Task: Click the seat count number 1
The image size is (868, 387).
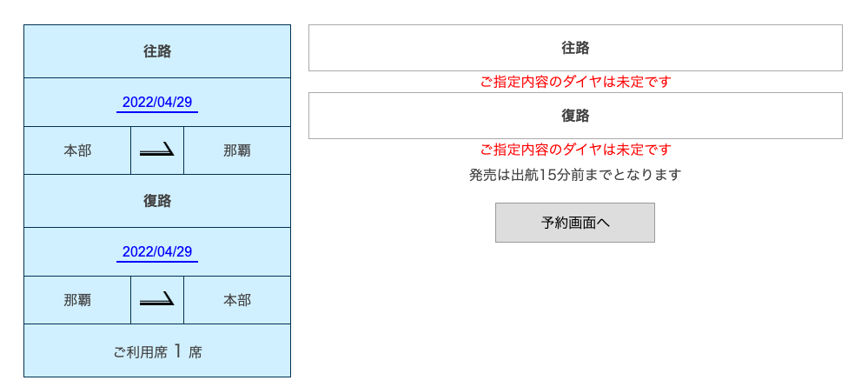Action: 178,351
